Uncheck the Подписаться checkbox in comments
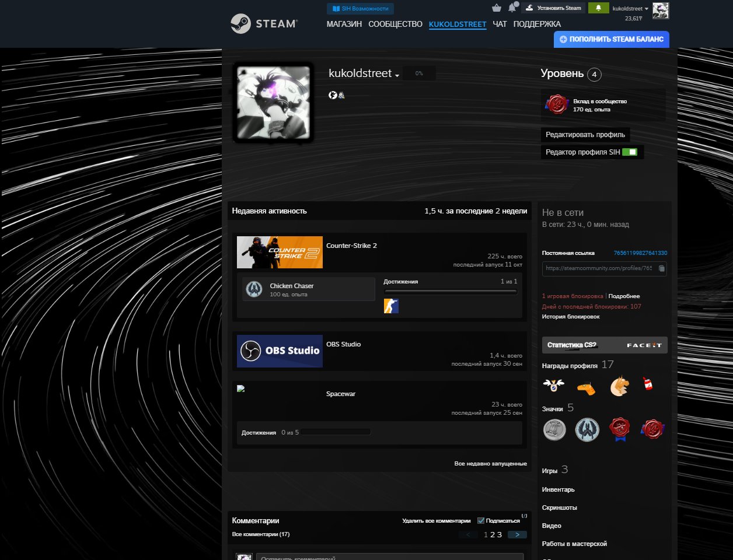The height and width of the screenshot is (560, 733). (481, 520)
